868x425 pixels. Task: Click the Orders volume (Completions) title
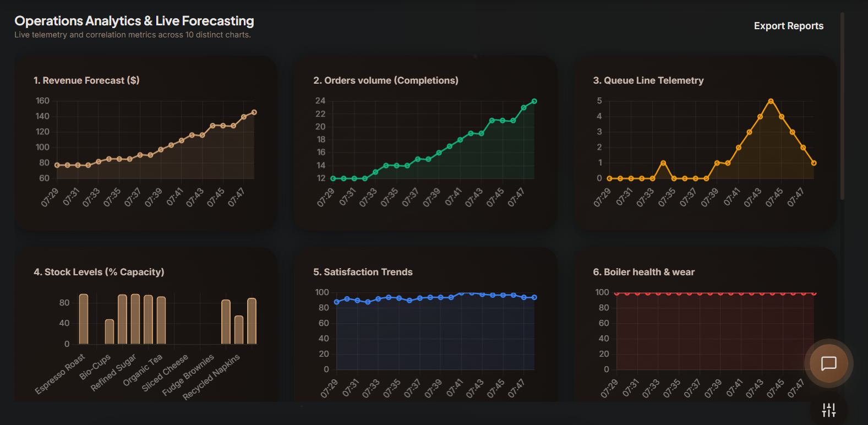[386, 80]
